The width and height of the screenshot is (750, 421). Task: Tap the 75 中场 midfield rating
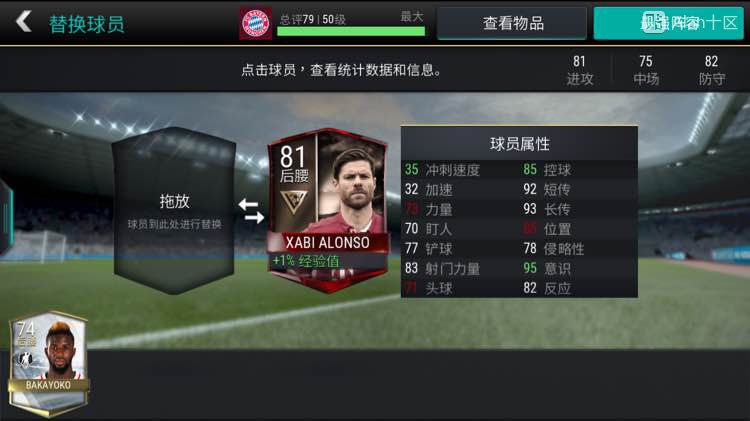tap(646, 70)
